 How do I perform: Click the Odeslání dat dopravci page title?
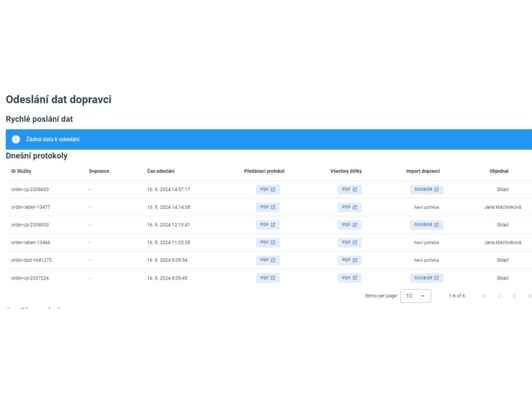(x=58, y=99)
